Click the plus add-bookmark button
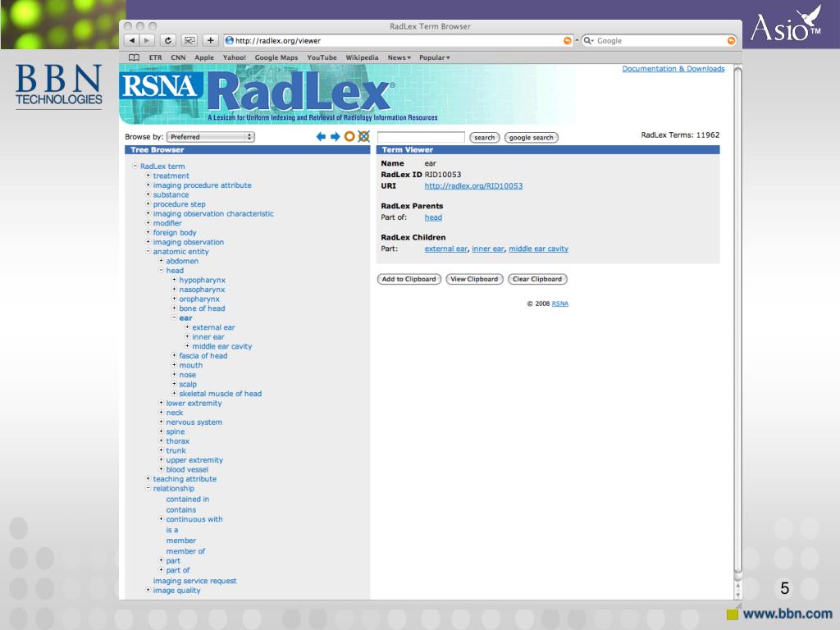Screen dimensions: 840x630 pyautogui.click(x=211, y=41)
